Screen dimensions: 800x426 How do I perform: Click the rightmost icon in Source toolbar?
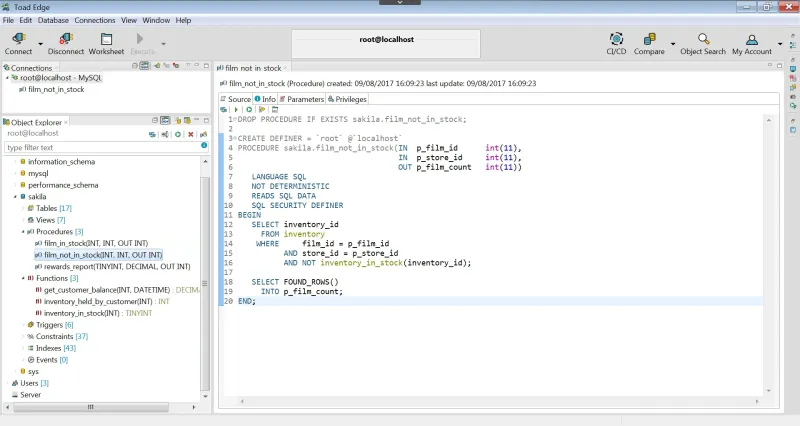pyautogui.click(x=275, y=109)
